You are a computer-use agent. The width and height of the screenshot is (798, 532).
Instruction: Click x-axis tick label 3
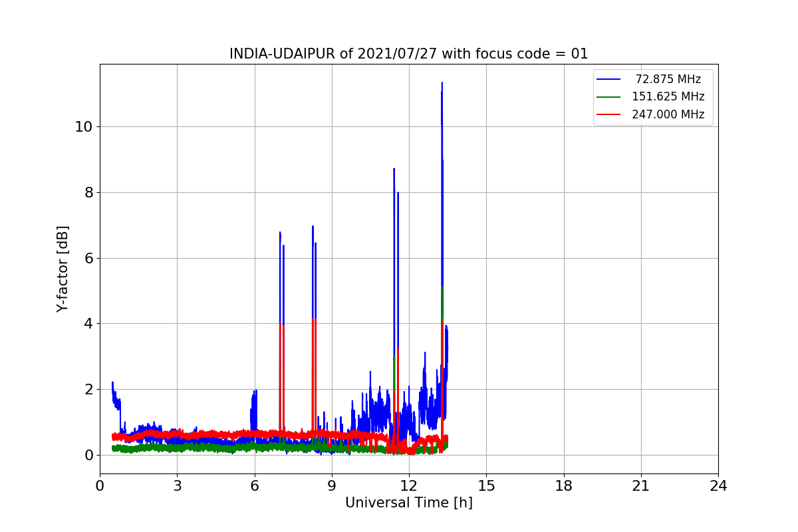click(177, 486)
